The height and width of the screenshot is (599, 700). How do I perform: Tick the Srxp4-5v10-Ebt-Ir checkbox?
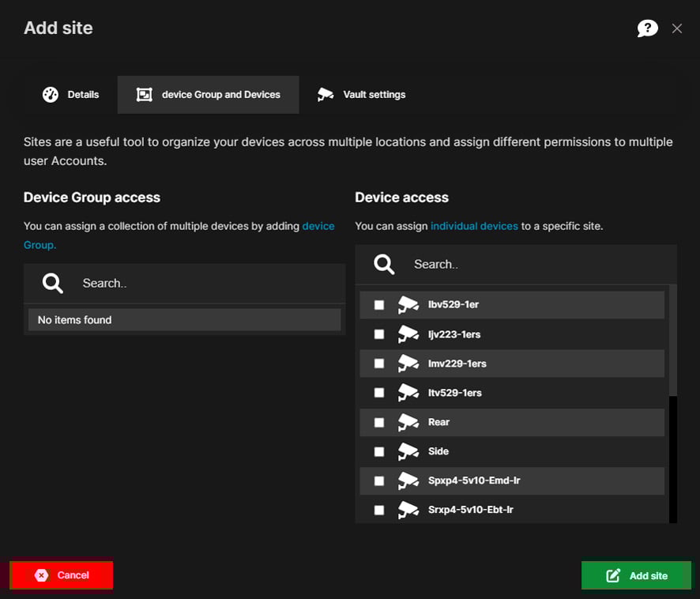(x=379, y=510)
